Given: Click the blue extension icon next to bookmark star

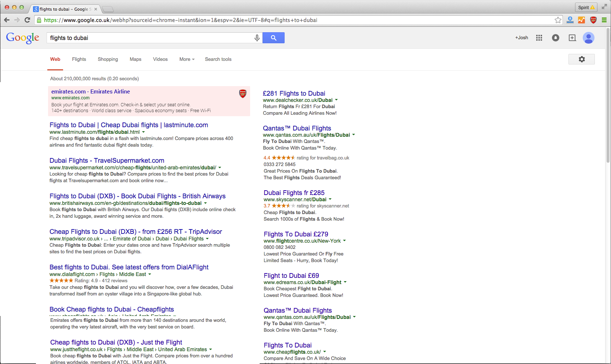Looking at the screenshot, I should pyautogui.click(x=570, y=20).
